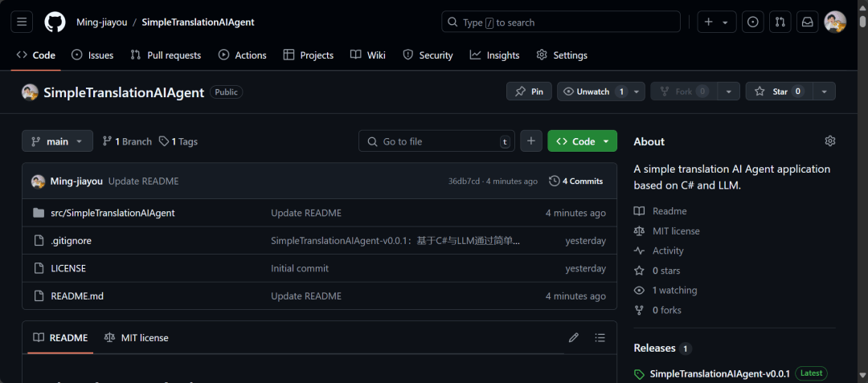The image size is (868, 383).
Task: View the 4 Commits history
Action: [x=576, y=181]
